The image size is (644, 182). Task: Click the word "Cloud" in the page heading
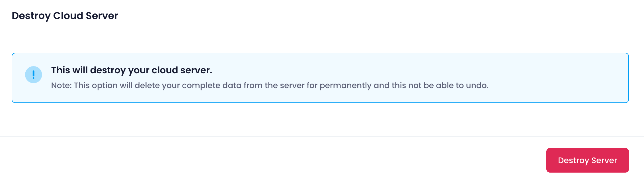[68, 16]
